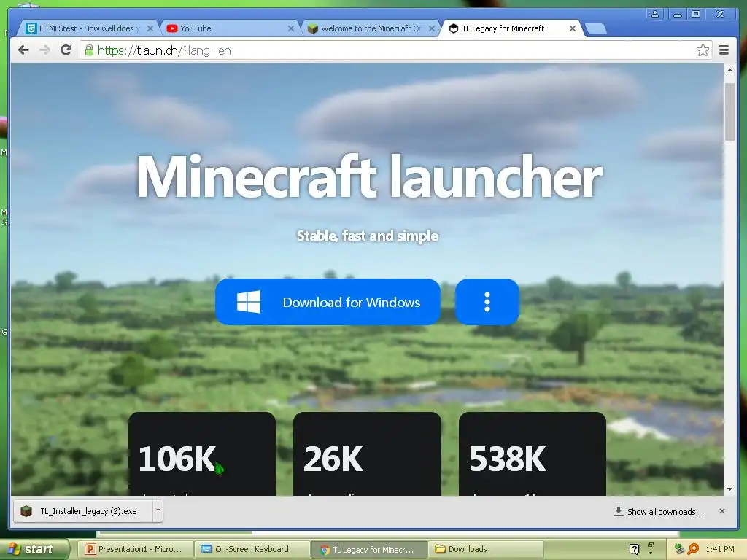Image resolution: width=747 pixels, height=560 pixels.
Task: Go back using the browser back arrow
Action: coord(23,50)
